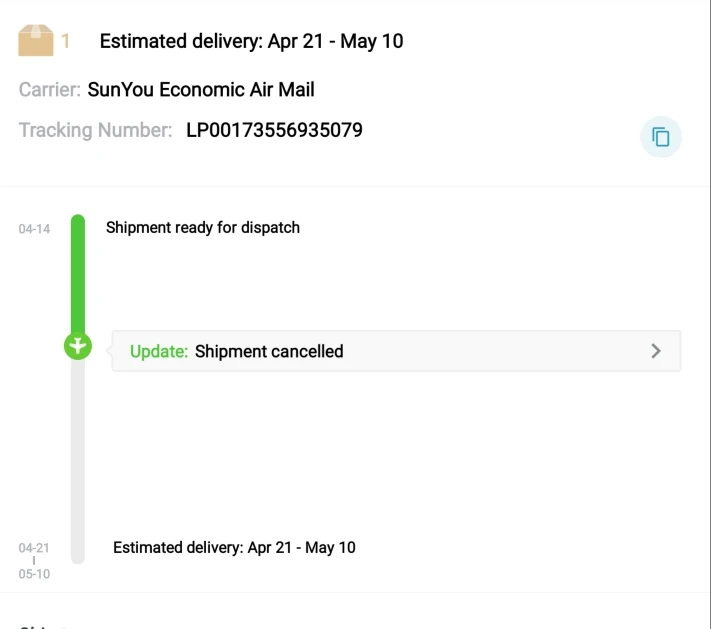The width and height of the screenshot is (711, 629).
Task: Click the 'Tracking Number:' label
Action: click(x=95, y=130)
